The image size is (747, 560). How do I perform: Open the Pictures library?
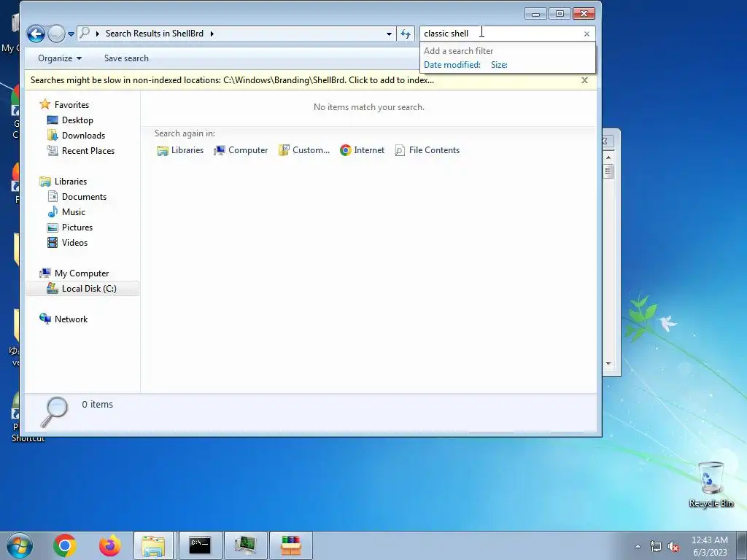(x=77, y=227)
